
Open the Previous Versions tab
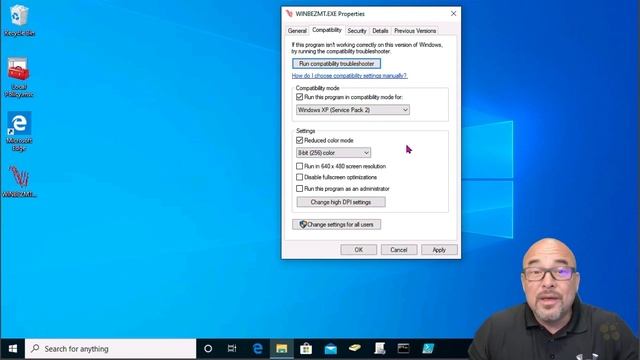tap(415, 31)
